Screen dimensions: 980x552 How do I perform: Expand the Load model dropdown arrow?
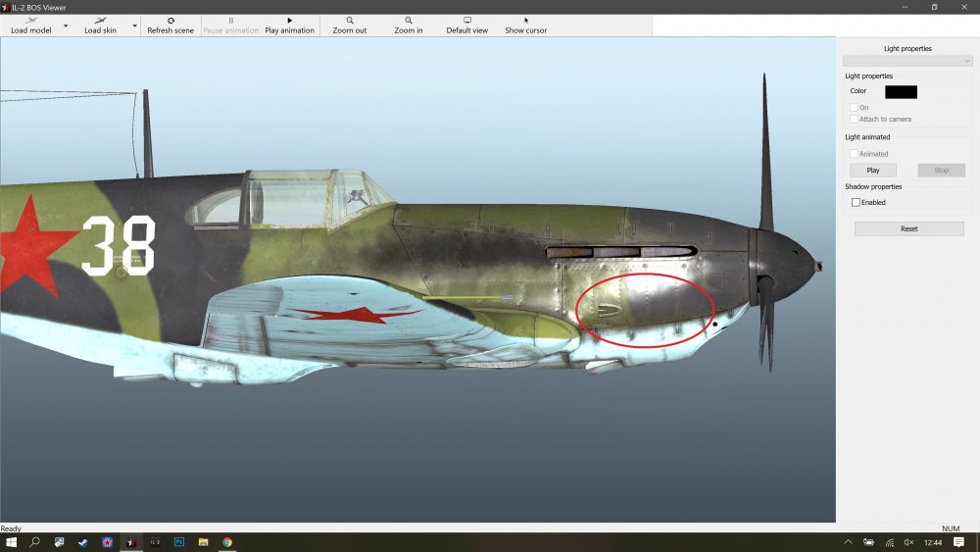point(66,25)
